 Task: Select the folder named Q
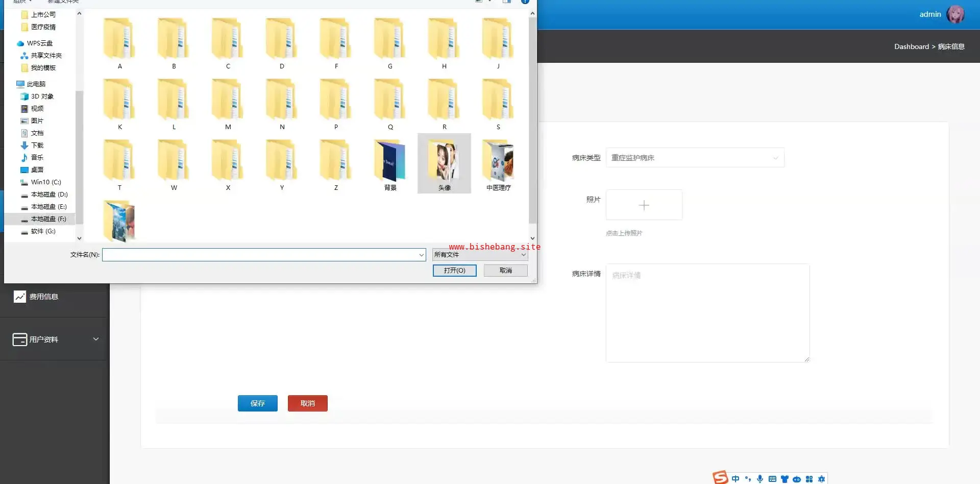pos(390,104)
